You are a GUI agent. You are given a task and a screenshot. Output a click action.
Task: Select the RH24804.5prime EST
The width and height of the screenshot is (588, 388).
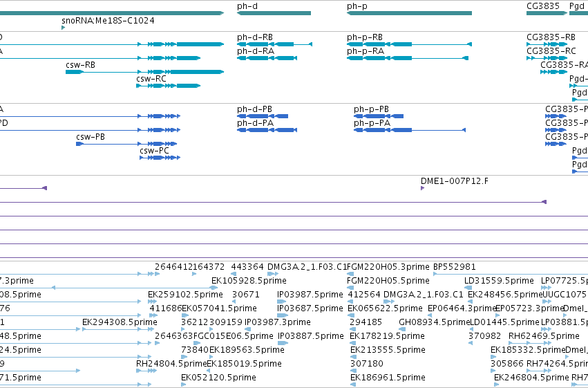click(146, 371)
